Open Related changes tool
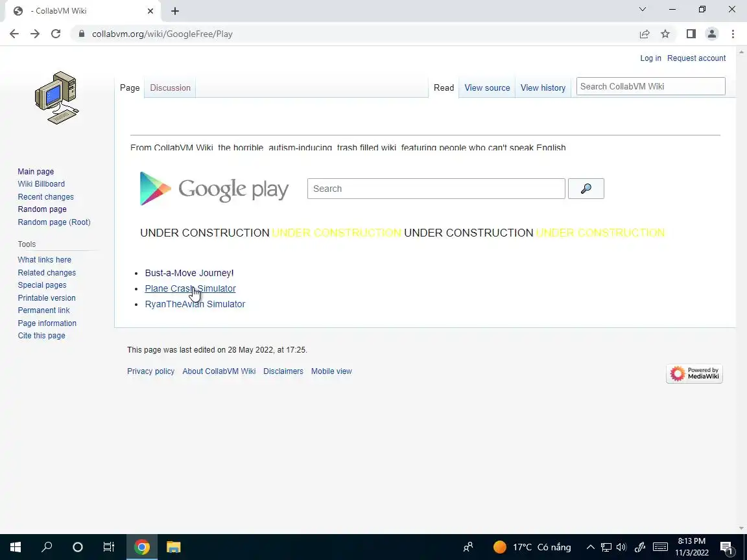 pos(47,272)
